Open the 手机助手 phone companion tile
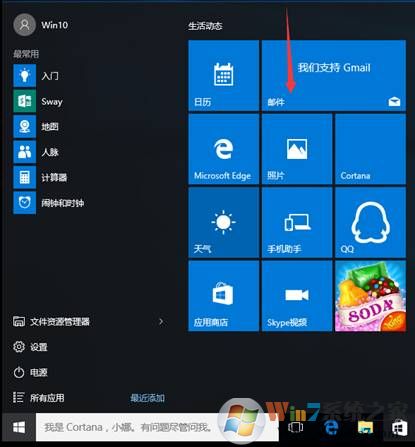 pyautogui.click(x=297, y=222)
